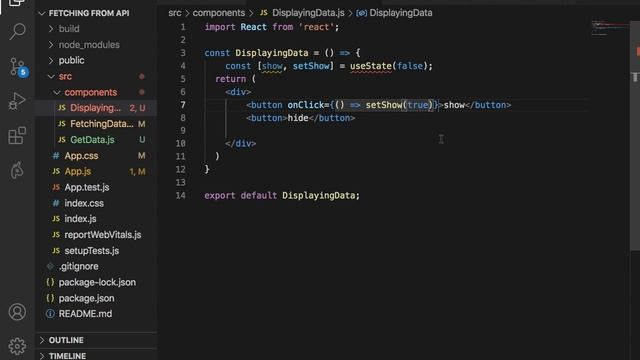Image resolution: width=640 pixels, height=360 pixels.
Task: Click the hash icon of App.css
Action: [56, 156]
